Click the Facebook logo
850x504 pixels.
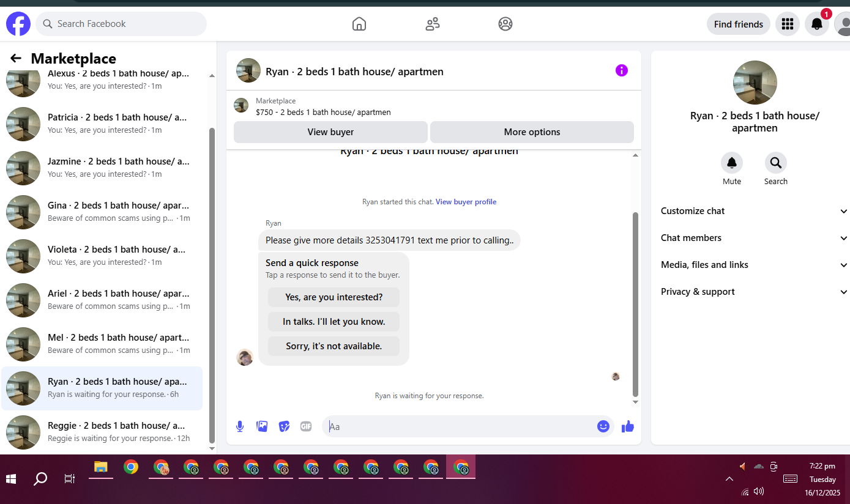(18, 24)
